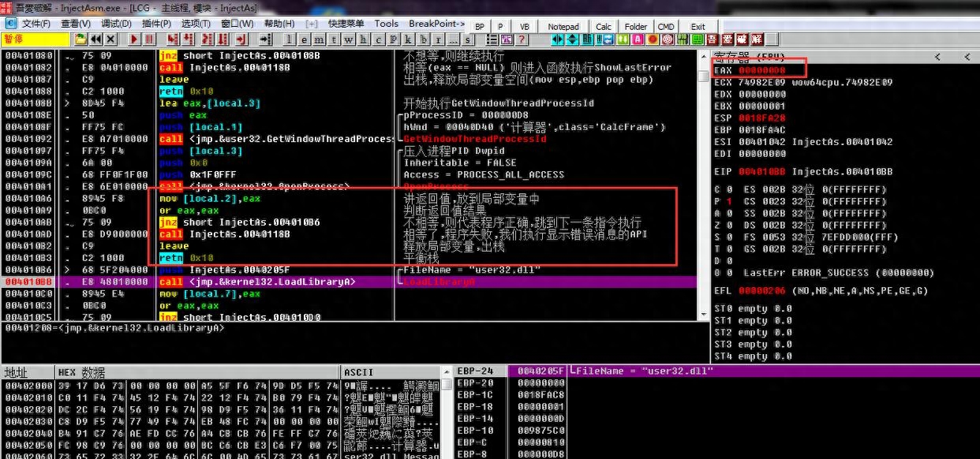Click the Pause execution toolbar icon

point(149,39)
